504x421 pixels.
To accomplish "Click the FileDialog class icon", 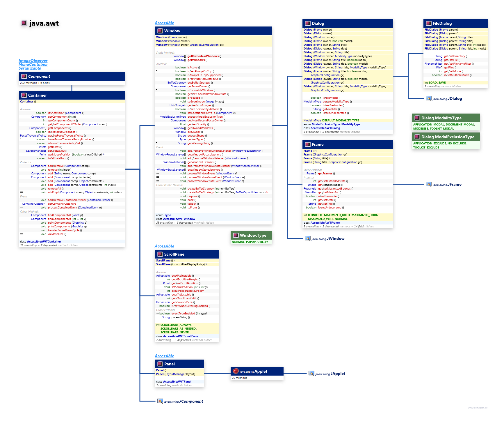I will [428, 23].
